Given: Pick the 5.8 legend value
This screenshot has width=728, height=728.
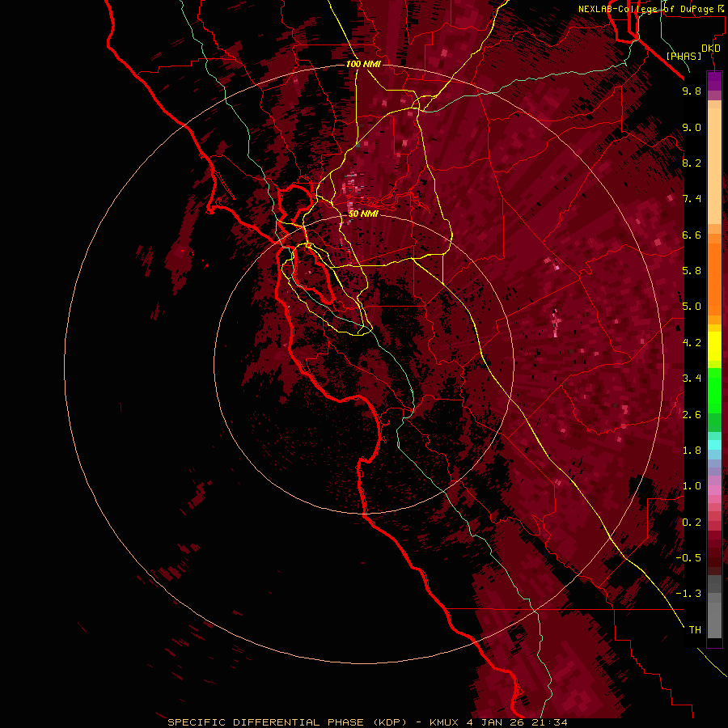Looking at the screenshot, I should [692, 271].
